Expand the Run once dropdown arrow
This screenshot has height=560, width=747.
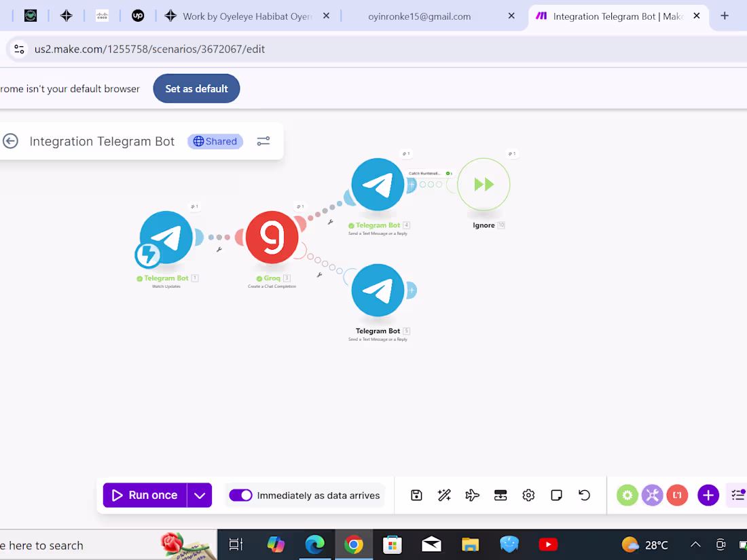[x=200, y=496]
